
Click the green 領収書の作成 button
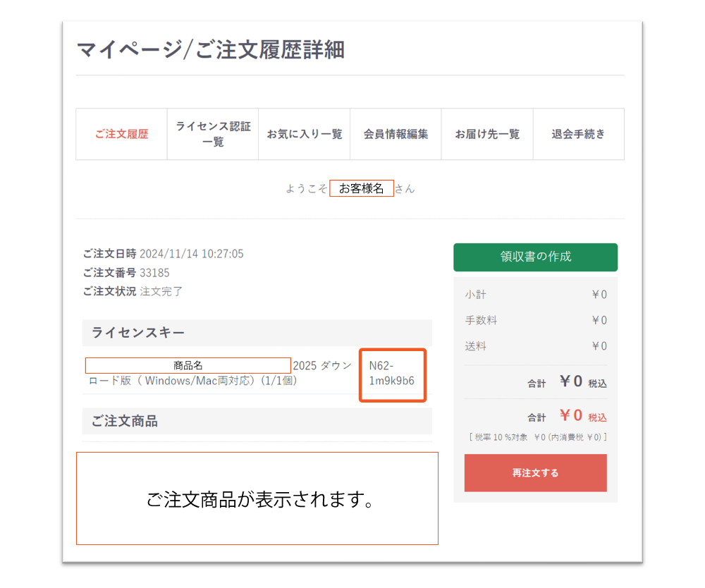click(x=536, y=257)
